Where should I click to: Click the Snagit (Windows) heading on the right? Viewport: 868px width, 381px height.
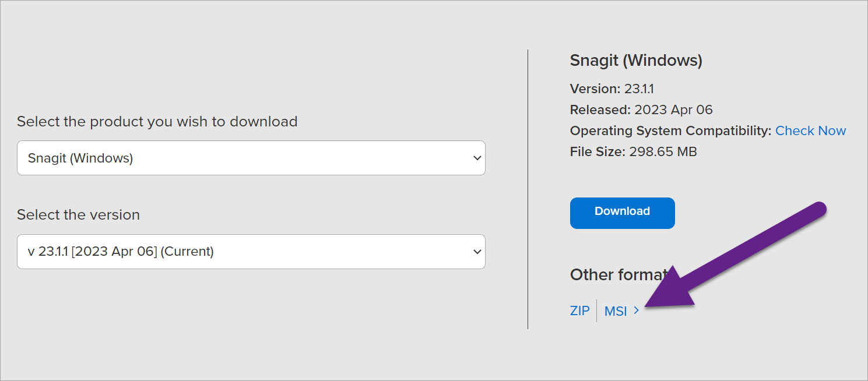[636, 61]
